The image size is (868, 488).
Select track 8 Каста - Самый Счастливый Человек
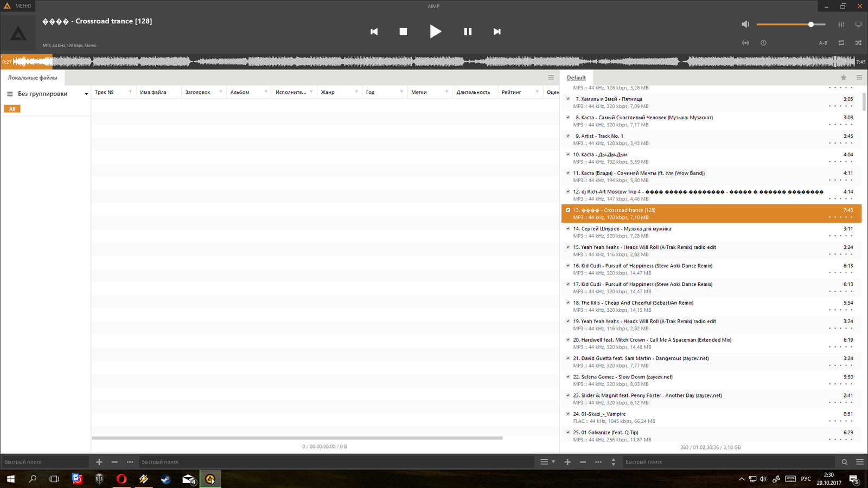[x=711, y=121]
